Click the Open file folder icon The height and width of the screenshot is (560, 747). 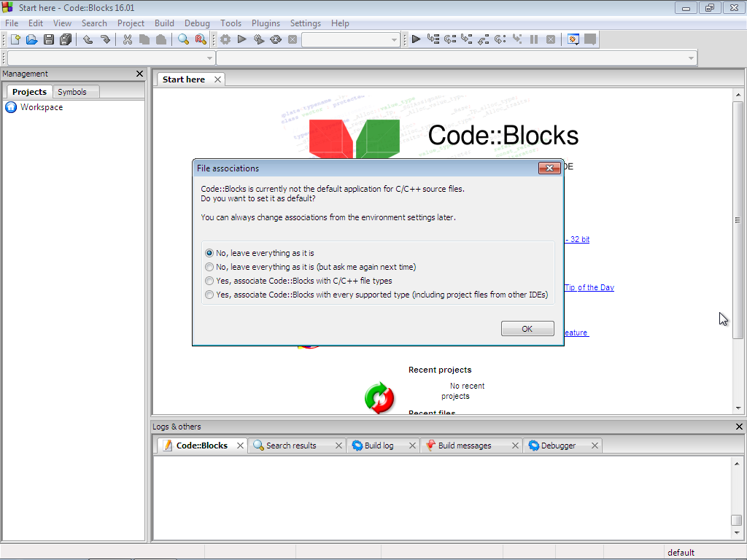tap(32, 39)
